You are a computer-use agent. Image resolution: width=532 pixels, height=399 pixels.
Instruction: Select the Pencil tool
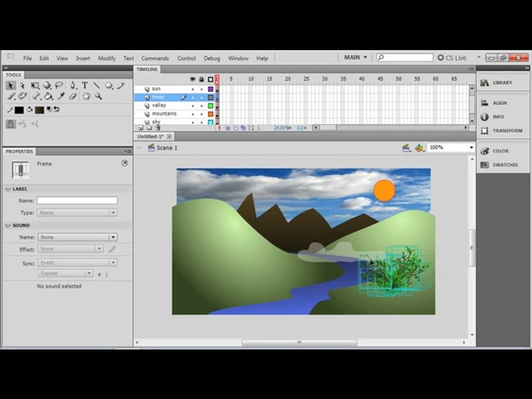pyautogui.click(x=121, y=85)
